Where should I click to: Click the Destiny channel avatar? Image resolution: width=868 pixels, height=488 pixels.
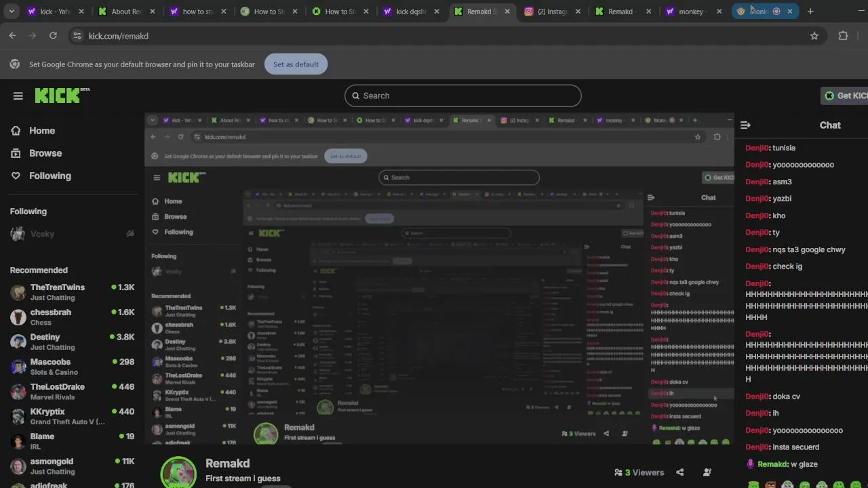click(x=18, y=342)
